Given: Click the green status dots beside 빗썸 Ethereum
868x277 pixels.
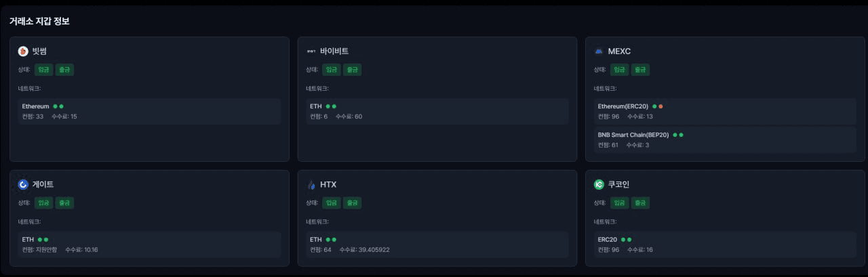Looking at the screenshot, I should [58, 106].
